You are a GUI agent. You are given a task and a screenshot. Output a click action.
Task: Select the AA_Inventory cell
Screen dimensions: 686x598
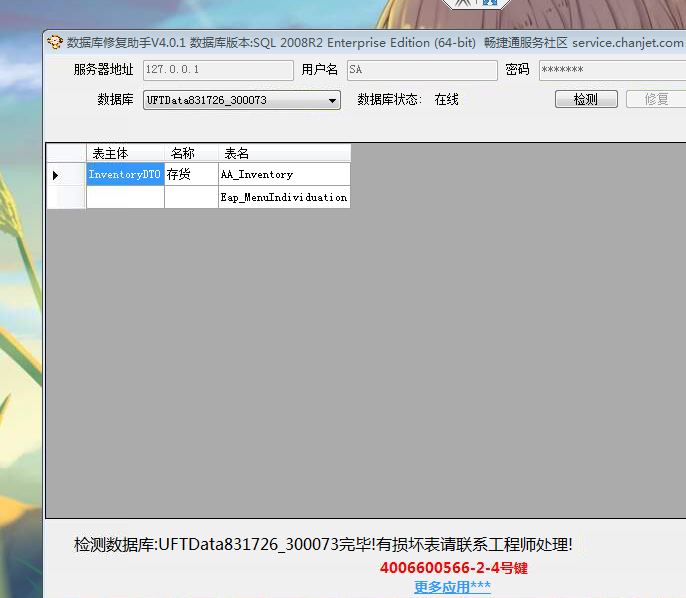tap(284, 174)
